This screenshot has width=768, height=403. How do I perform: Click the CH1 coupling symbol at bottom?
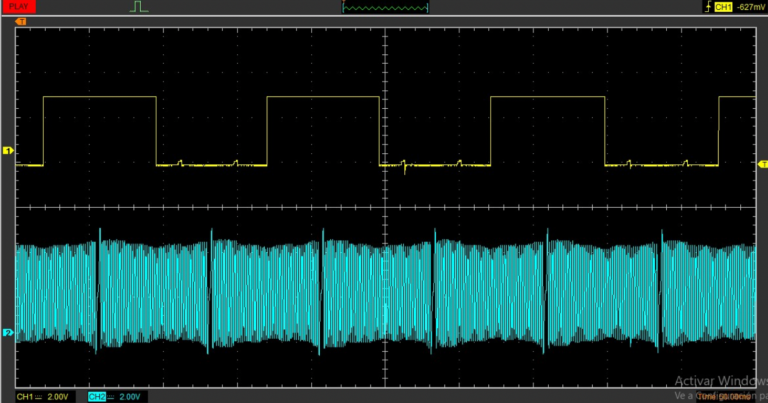(x=39, y=397)
